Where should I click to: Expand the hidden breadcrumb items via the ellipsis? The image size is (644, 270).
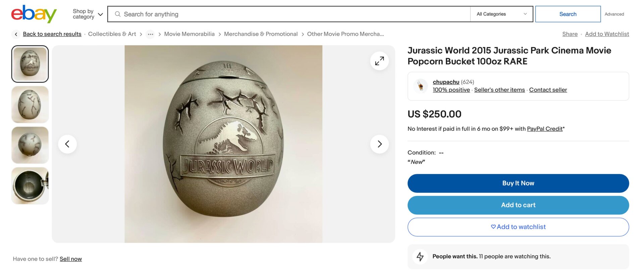tap(150, 34)
